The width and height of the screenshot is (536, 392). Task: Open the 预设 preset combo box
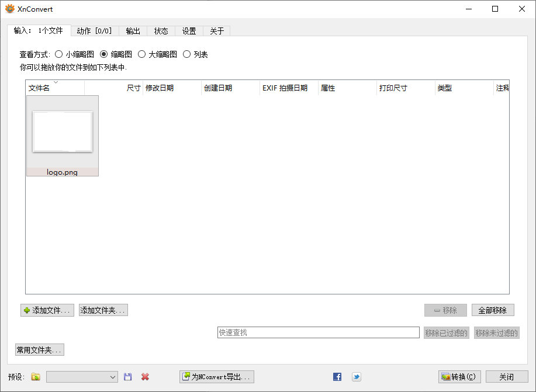coord(82,377)
